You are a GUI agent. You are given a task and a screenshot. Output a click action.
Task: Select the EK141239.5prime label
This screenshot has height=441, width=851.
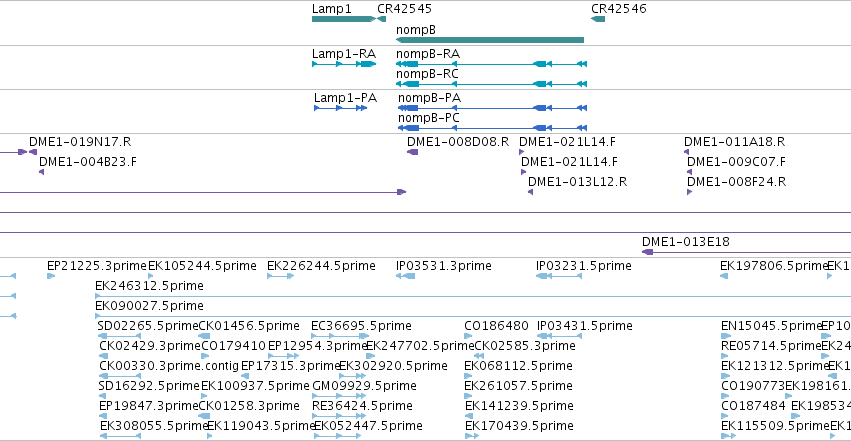coord(519,406)
